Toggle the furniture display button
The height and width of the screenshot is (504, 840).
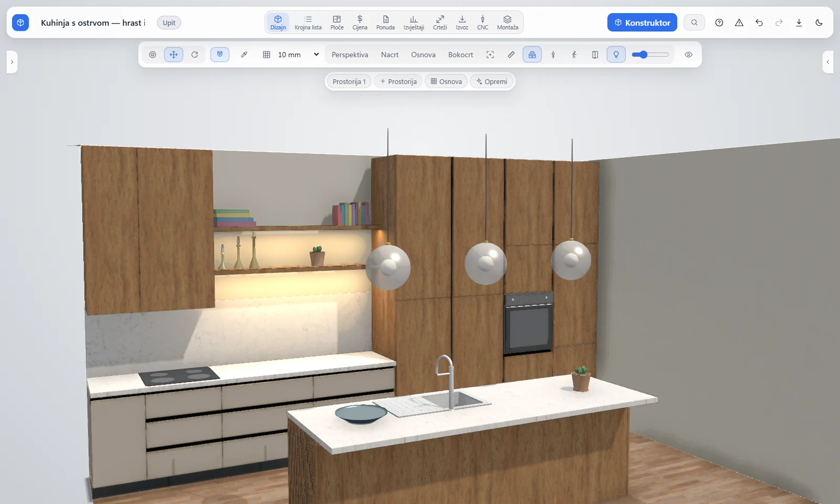[x=532, y=55]
